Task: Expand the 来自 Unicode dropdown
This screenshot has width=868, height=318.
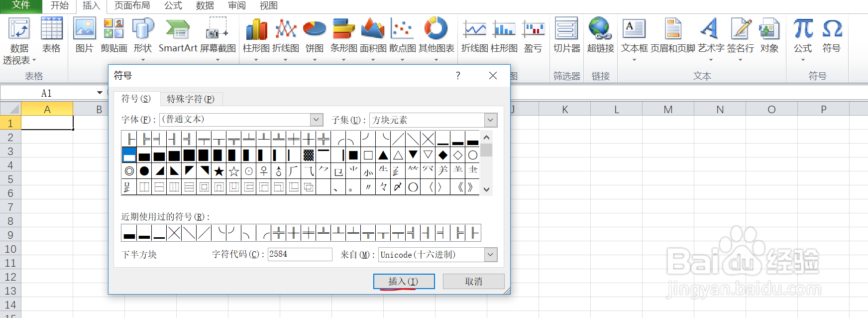Action: pyautogui.click(x=491, y=255)
